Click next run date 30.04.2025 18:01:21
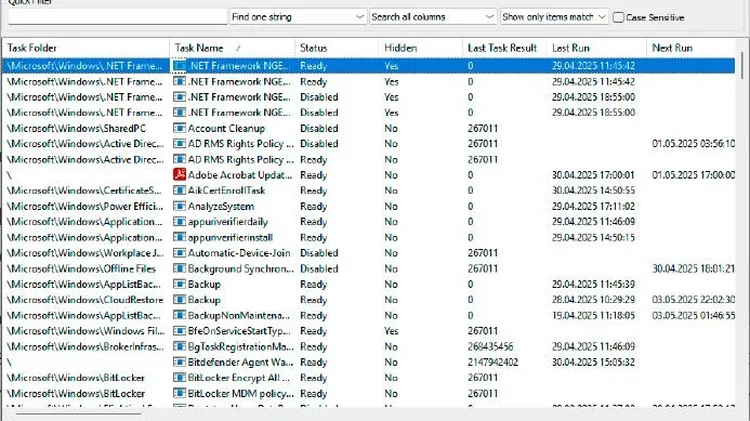 693,268
